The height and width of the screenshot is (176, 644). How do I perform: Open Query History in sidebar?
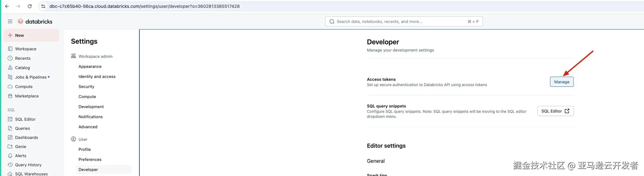[x=28, y=165]
